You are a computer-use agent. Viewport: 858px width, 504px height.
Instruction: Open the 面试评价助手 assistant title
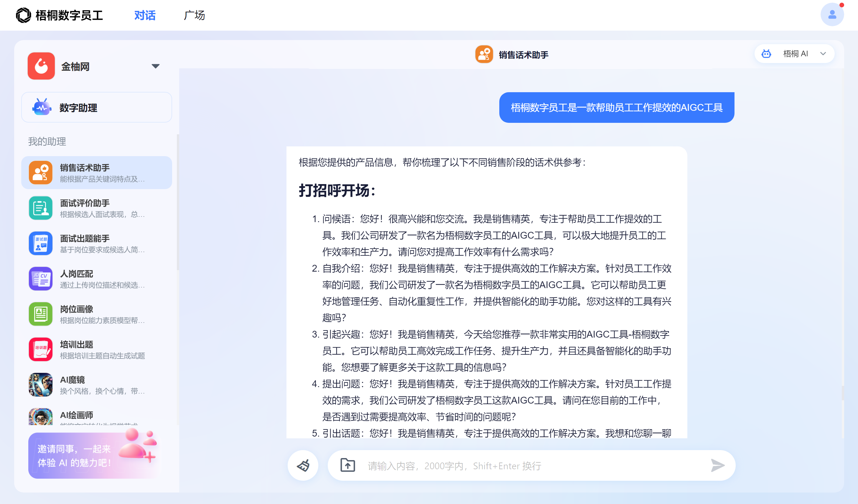pos(85,203)
